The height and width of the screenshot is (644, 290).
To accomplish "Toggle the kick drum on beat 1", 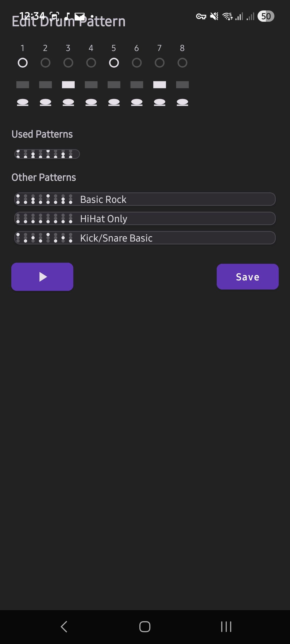I will click(x=23, y=63).
